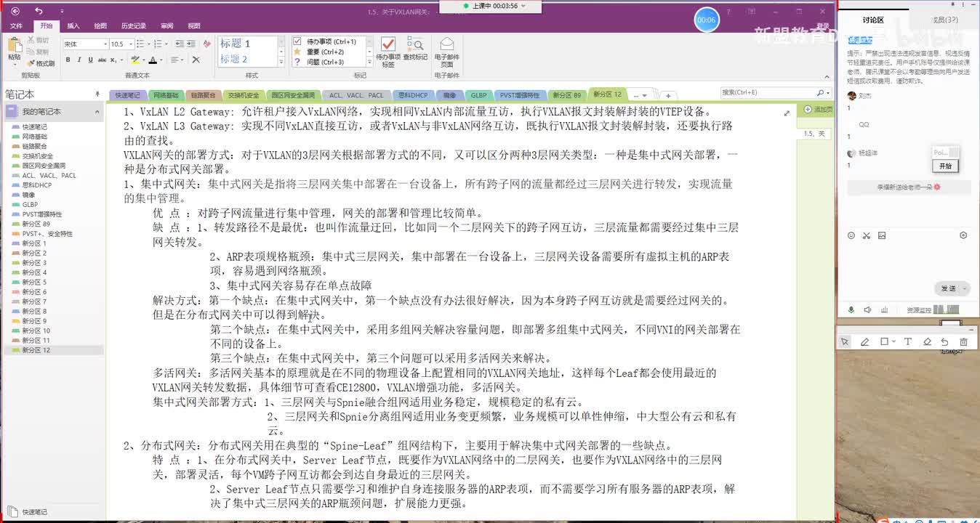980x523 pixels.
Task: Switch to the Draw (绘图) ribbon tab
Action: [100, 25]
